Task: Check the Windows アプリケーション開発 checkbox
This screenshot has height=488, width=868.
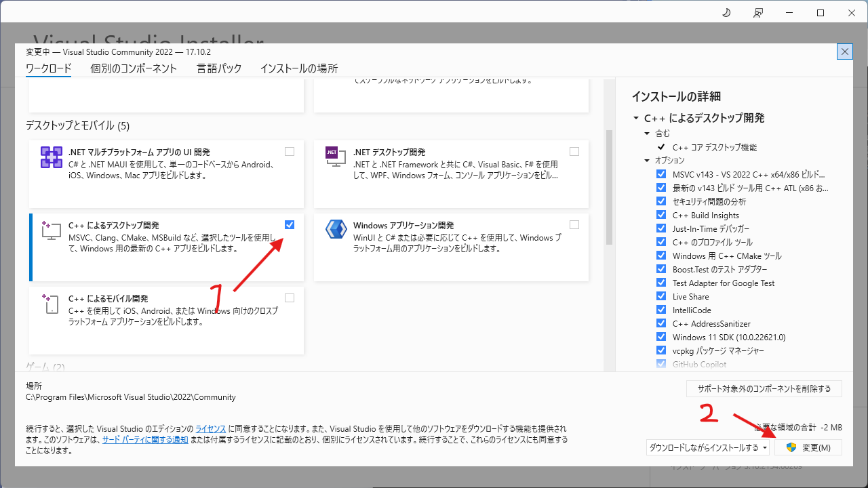Action: click(574, 224)
